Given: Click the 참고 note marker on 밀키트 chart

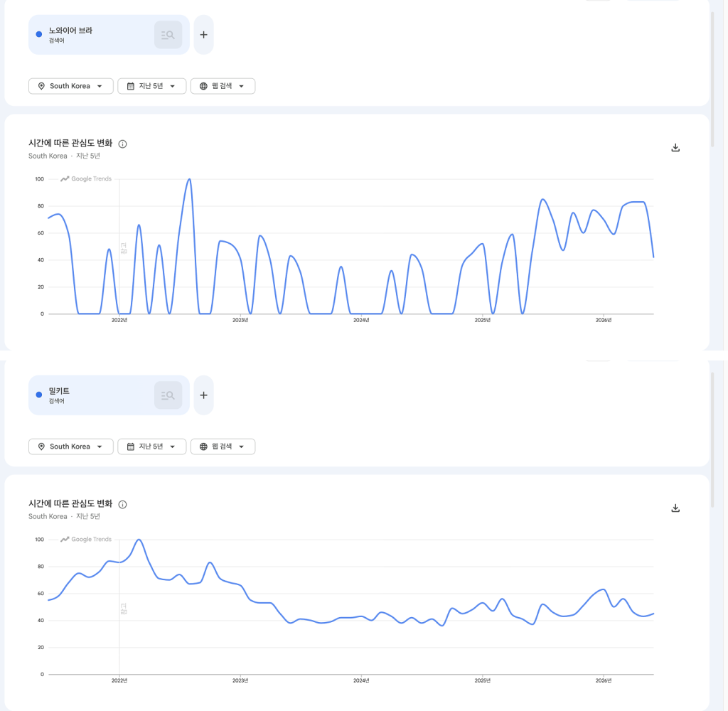Looking at the screenshot, I should [124, 609].
